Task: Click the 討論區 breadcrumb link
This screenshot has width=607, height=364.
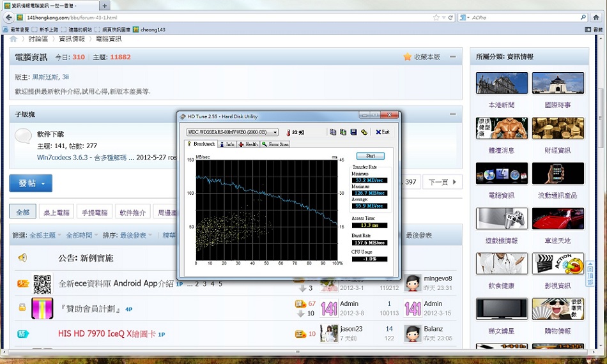Action: tap(38, 39)
